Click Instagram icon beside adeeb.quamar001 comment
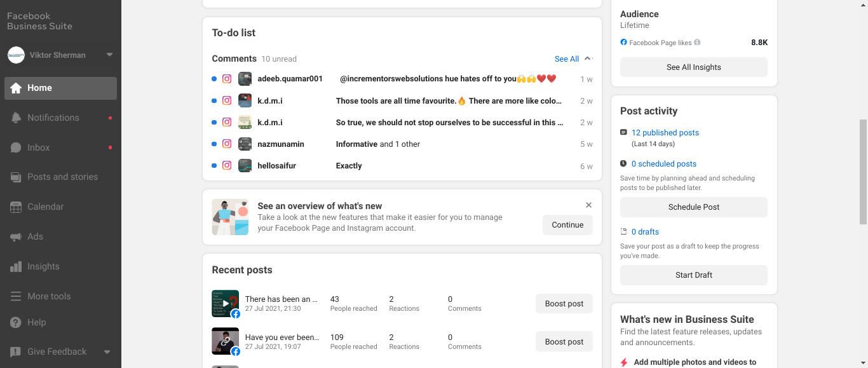 [227, 79]
